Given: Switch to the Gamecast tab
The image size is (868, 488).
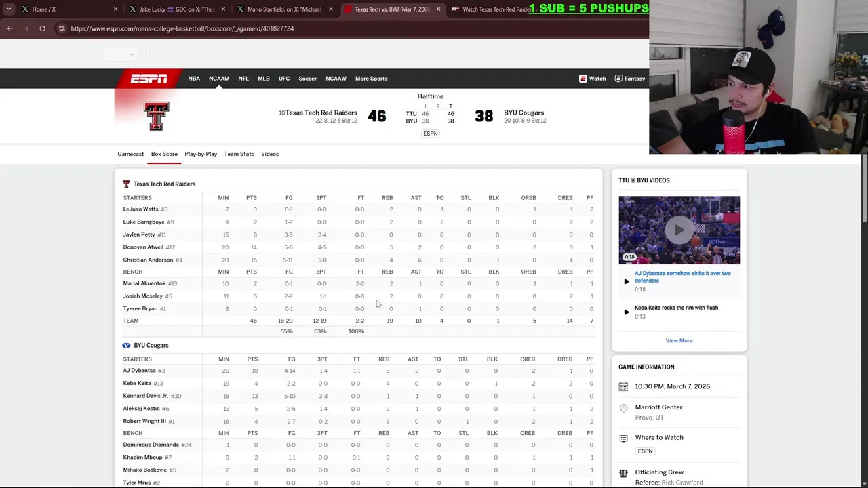Looking at the screenshot, I should tap(131, 154).
